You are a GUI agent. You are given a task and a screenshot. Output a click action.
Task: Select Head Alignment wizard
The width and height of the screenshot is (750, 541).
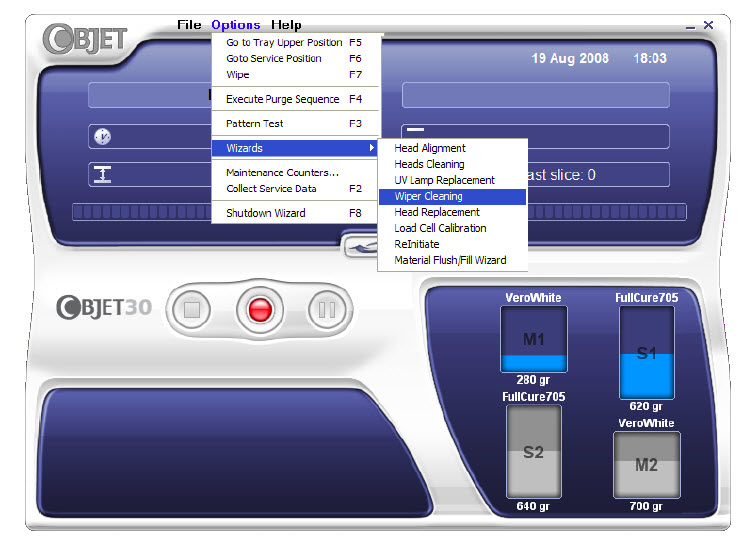point(430,148)
